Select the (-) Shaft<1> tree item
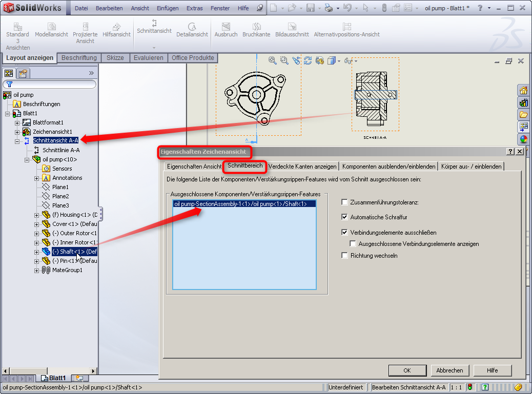This screenshot has width=532, height=394. pyautogui.click(x=74, y=252)
